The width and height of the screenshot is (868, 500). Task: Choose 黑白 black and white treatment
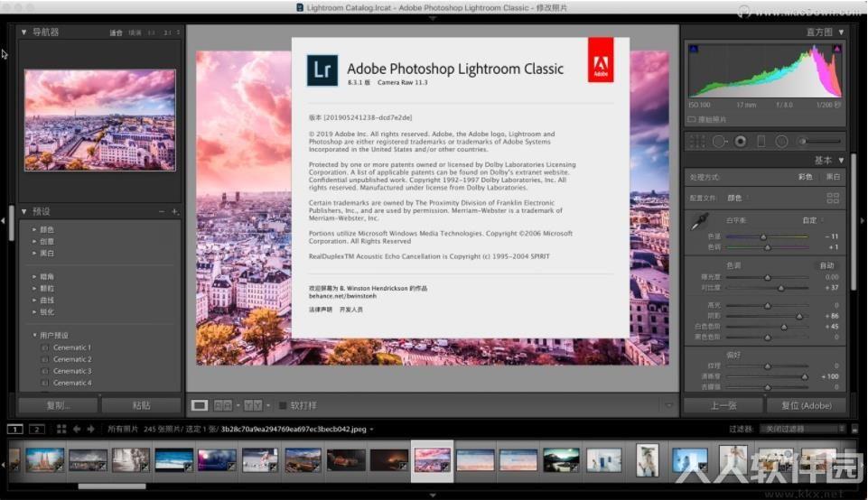coord(833,177)
